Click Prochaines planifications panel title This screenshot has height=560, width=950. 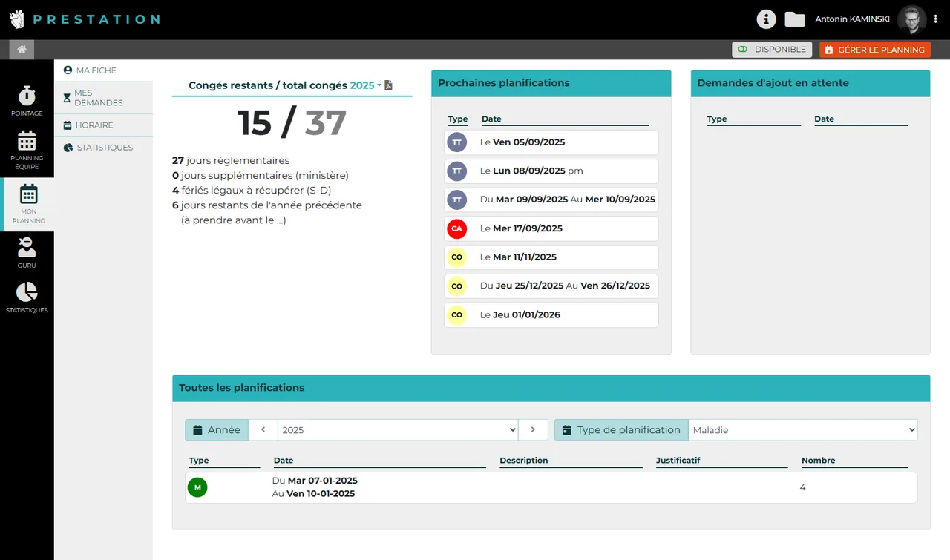click(504, 83)
